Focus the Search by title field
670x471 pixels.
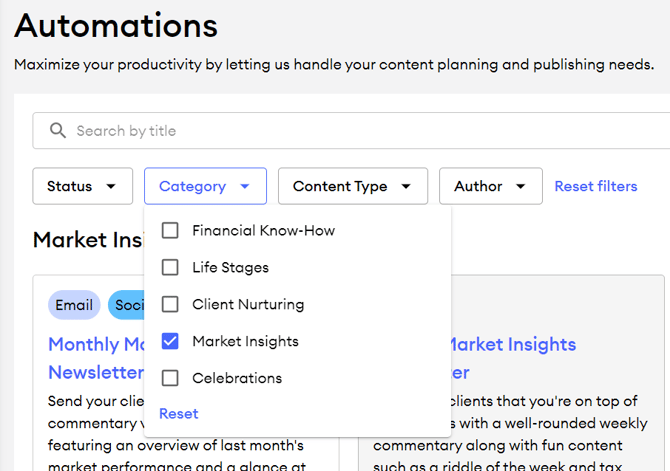[350, 131]
